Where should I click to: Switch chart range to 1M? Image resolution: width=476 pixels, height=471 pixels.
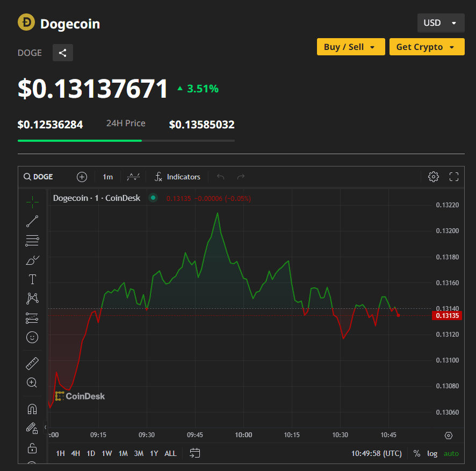click(x=123, y=453)
